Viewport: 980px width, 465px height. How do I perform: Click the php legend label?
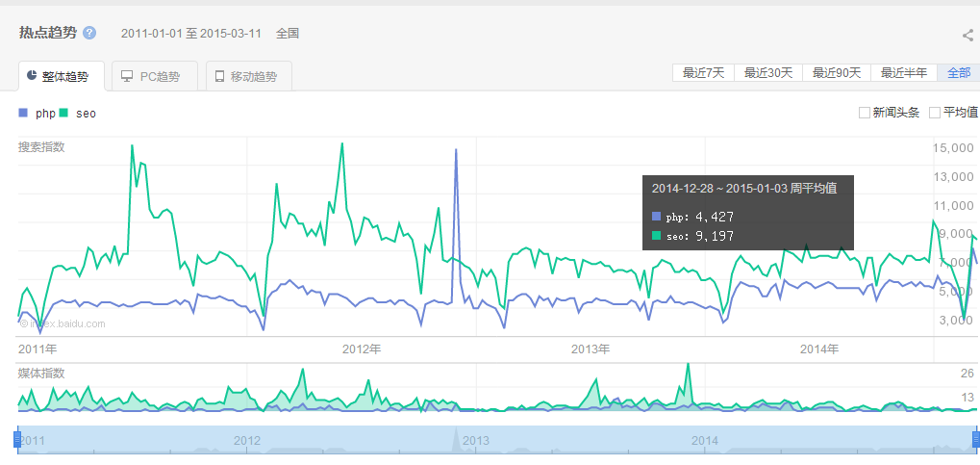[45, 114]
